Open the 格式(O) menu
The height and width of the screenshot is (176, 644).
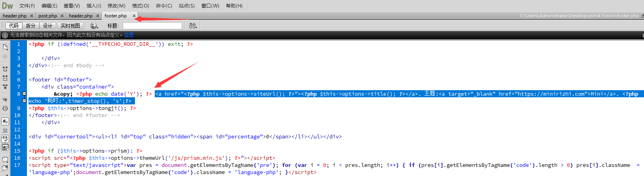click(141, 6)
